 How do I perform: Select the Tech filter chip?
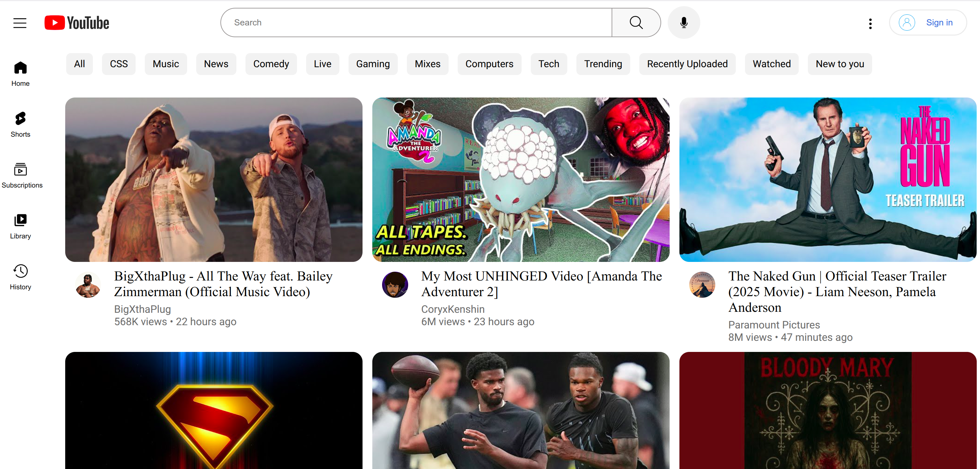tap(549, 64)
